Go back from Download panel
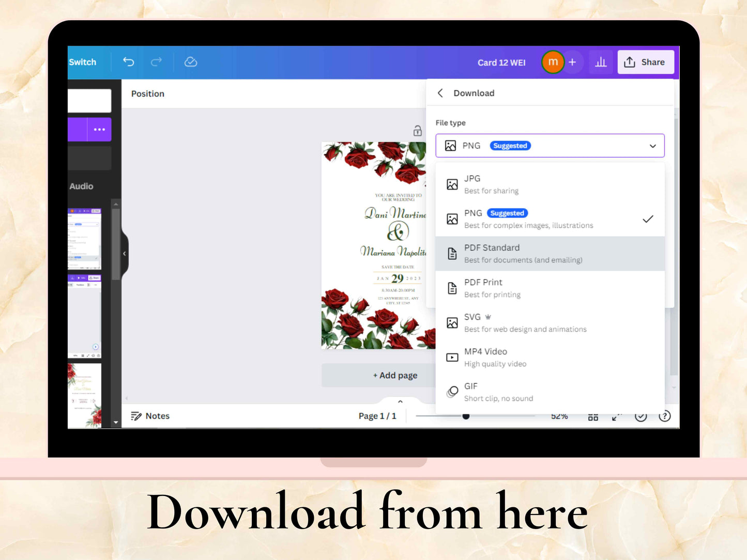Viewport: 747px width, 560px height. coord(440,93)
